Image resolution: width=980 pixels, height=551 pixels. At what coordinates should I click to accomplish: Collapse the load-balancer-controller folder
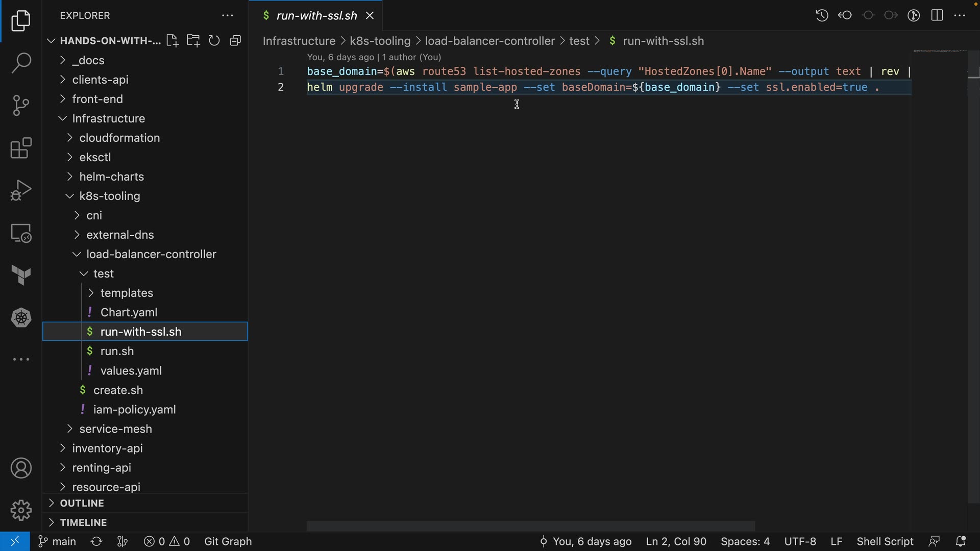151,254
